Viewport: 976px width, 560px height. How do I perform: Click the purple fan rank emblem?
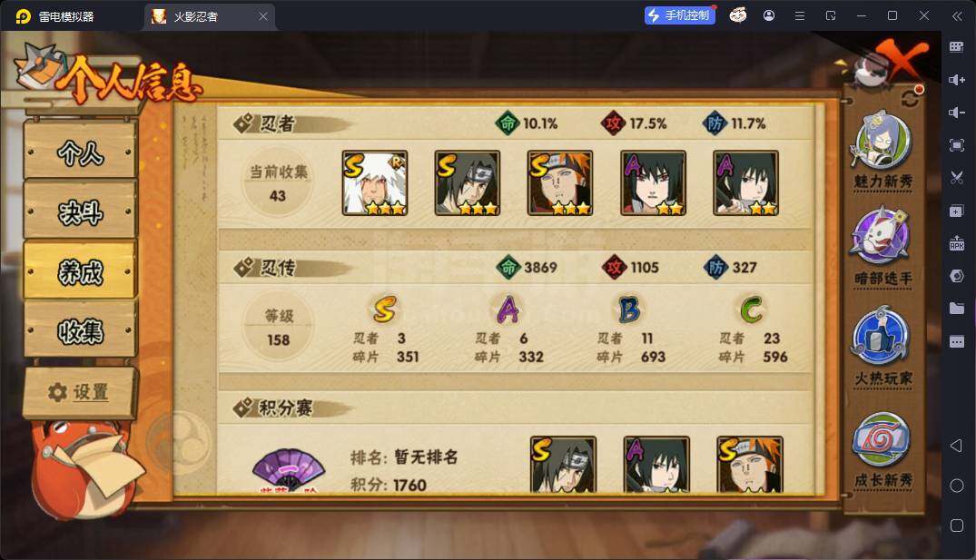[x=288, y=470]
